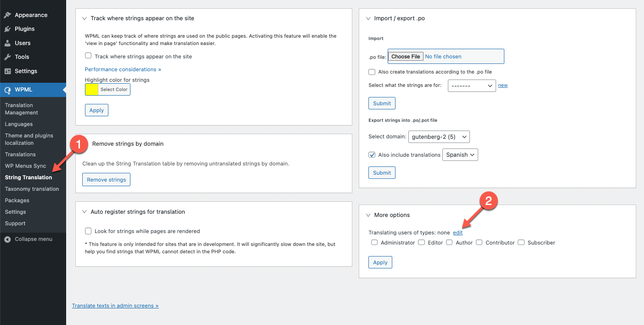Enable Look for strings while pages are rendered
The image size is (644, 325).
(88, 231)
